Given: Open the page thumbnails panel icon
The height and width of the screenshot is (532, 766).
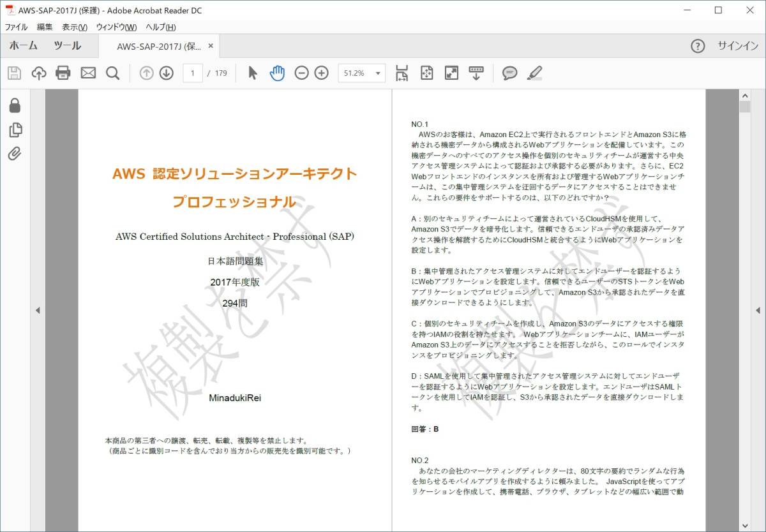Looking at the screenshot, I should coord(15,129).
